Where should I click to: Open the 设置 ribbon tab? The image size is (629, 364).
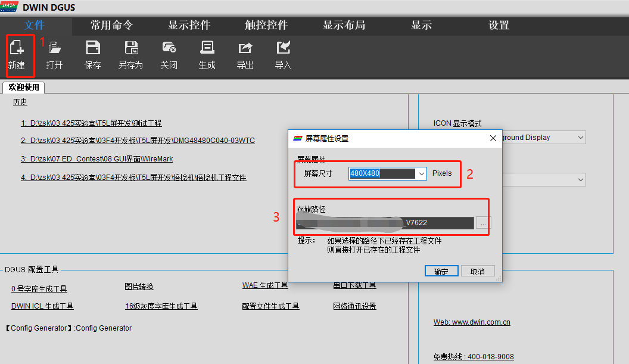click(x=499, y=25)
